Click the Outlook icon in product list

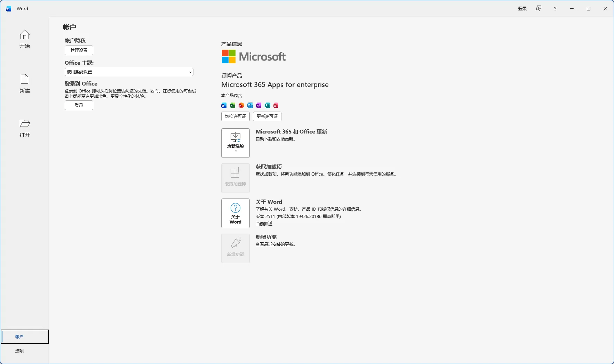pyautogui.click(x=250, y=105)
